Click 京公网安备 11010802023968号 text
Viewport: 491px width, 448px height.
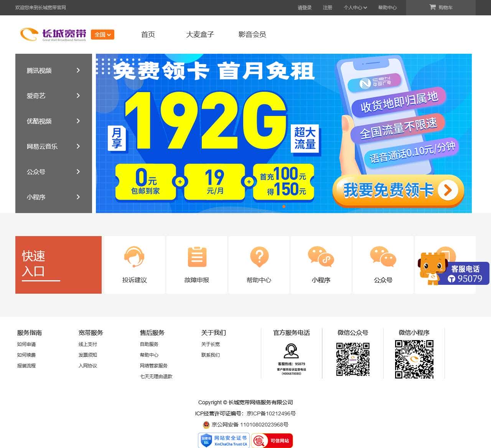250,425
